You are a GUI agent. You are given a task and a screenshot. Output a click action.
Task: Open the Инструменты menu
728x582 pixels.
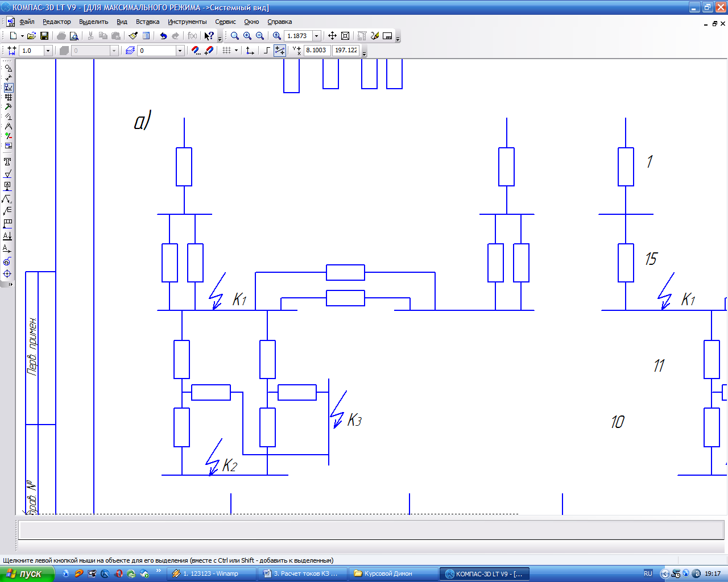[x=187, y=22]
